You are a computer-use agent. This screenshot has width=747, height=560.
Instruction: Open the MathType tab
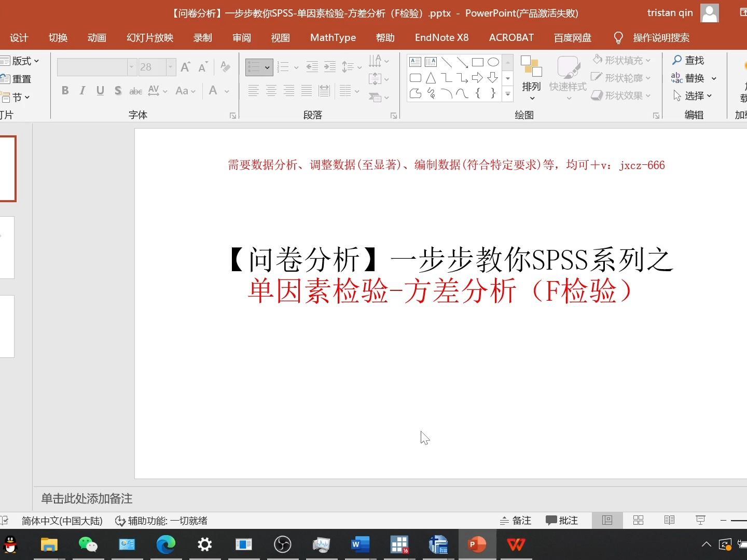333,38
